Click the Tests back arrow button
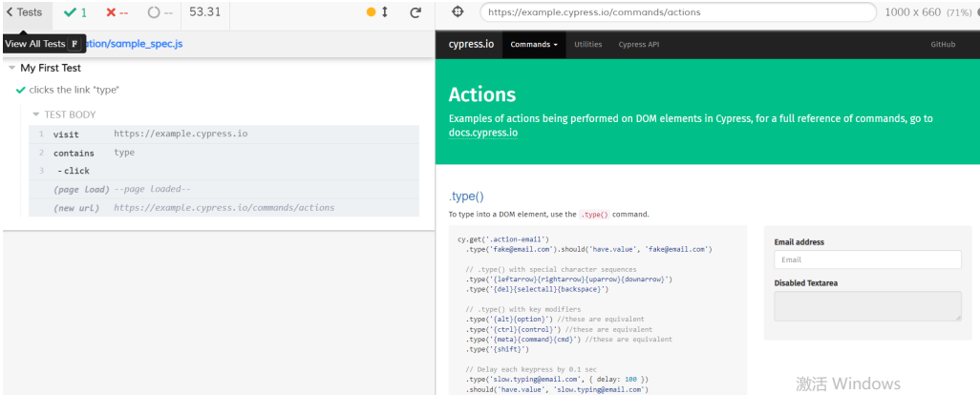Viewport: 980px width, 415px height. click(x=24, y=12)
